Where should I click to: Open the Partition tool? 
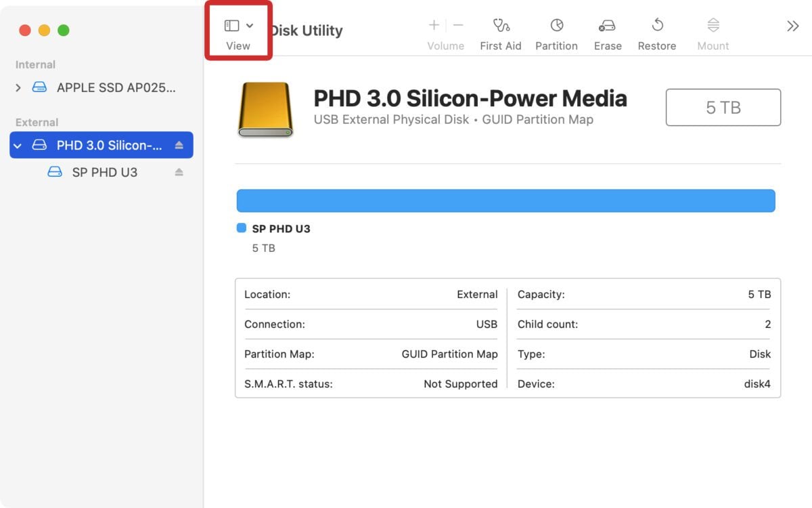pyautogui.click(x=556, y=32)
